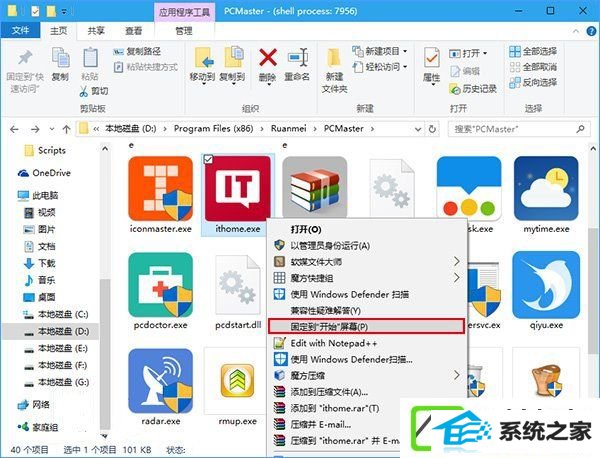Select the mytime.exe weather clock icon
600x458 pixels.
[546, 188]
